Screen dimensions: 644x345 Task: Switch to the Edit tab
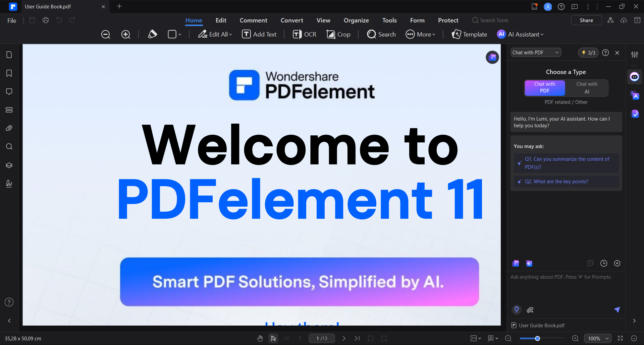(221, 20)
